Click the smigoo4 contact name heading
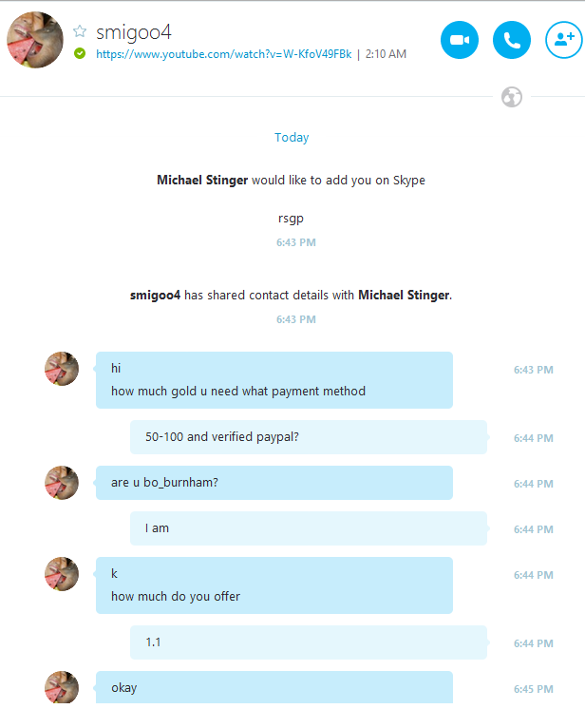The image size is (585, 728). (134, 32)
